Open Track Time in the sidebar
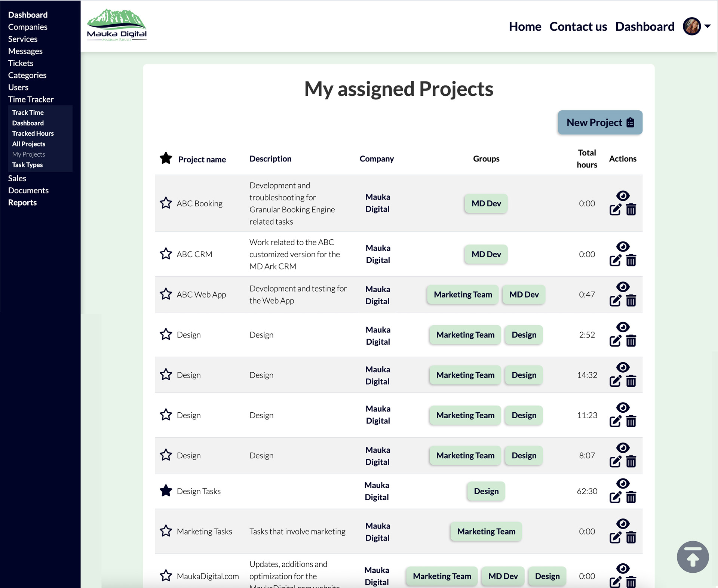This screenshot has width=718, height=588. pyautogui.click(x=28, y=113)
